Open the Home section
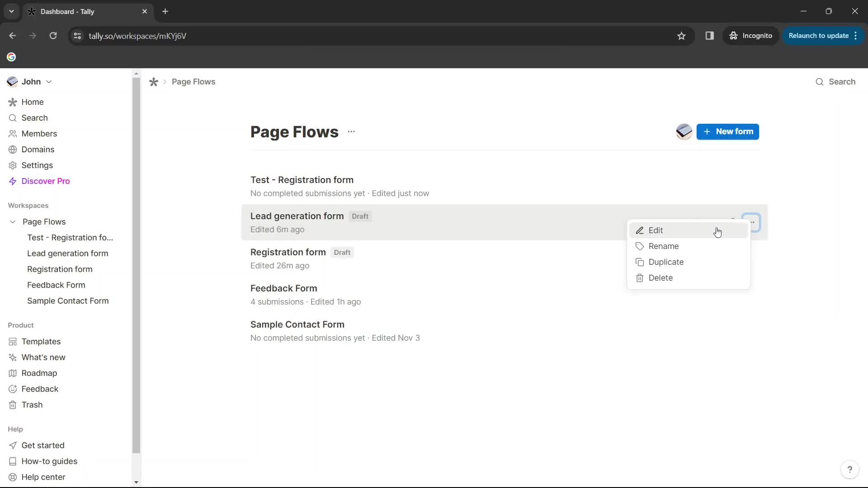This screenshot has height=488, width=868. 33,102
